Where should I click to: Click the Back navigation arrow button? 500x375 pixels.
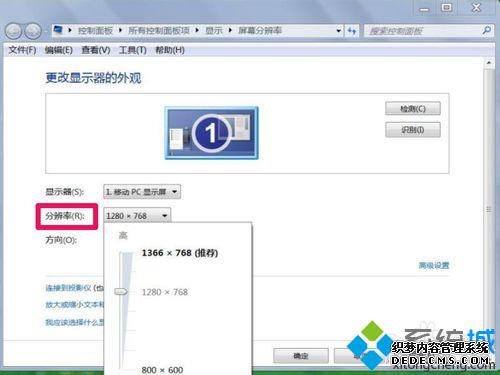click(13, 31)
